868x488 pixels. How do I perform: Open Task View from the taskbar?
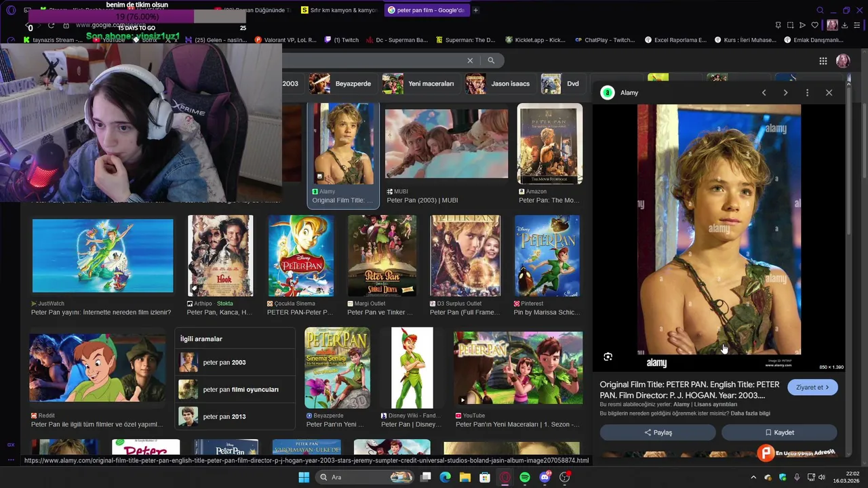pos(426,477)
